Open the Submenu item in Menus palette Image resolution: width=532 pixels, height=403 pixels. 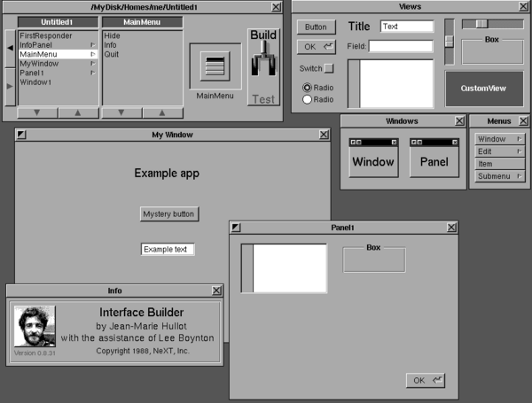(x=500, y=176)
